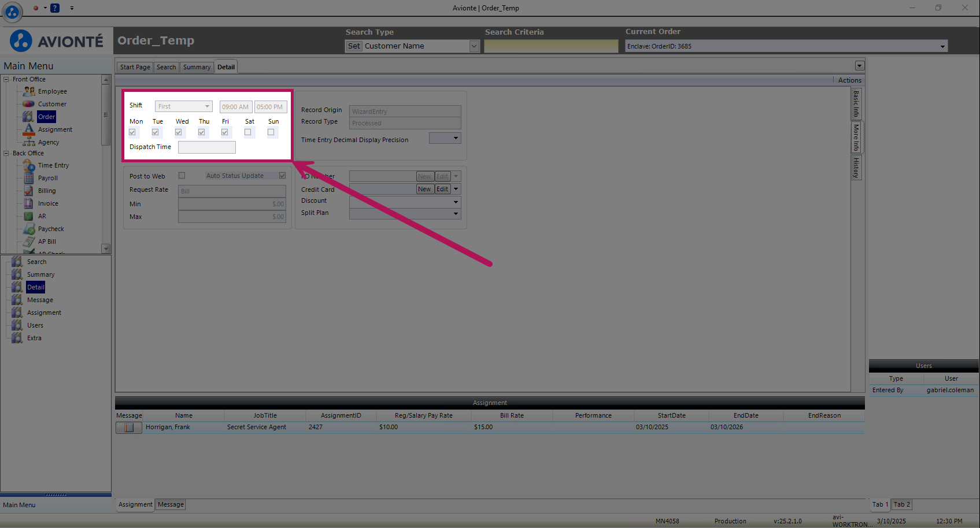Click the Credit Card New button
Image resolution: width=980 pixels, height=528 pixels.
point(424,189)
